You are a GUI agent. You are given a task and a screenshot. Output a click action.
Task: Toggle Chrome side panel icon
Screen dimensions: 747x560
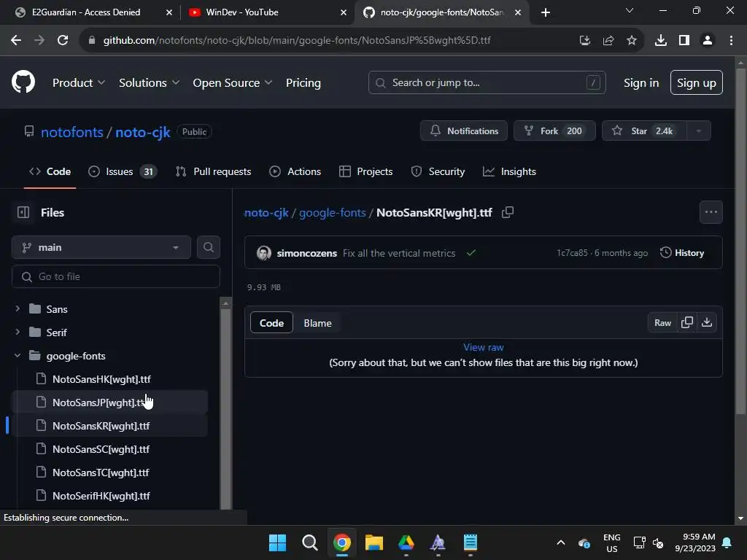tap(684, 41)
